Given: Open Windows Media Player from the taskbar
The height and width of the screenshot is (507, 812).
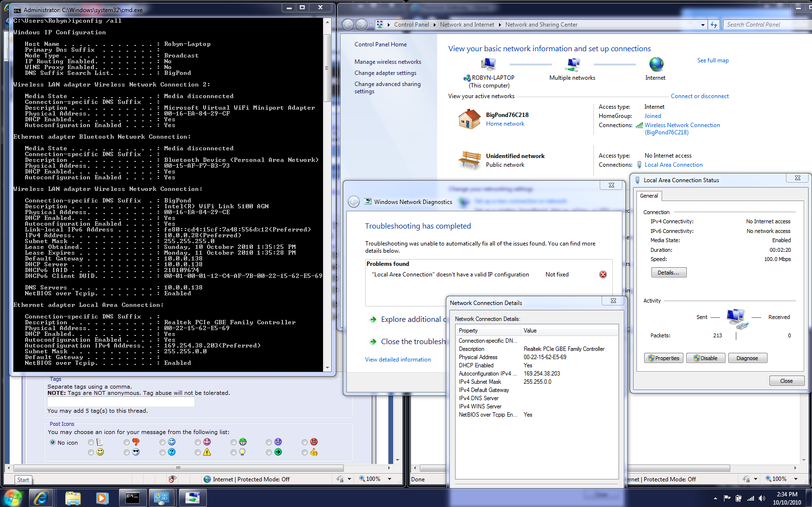Looking at the screenshot, I should coord(102,497).
